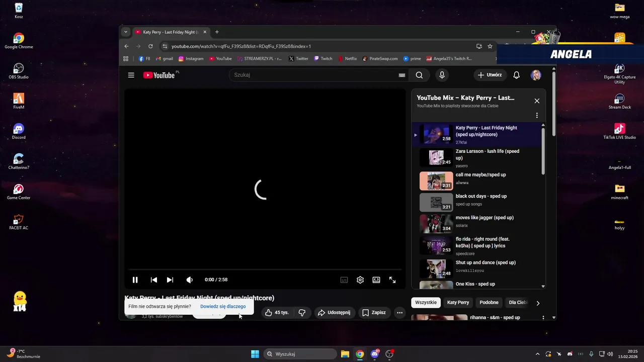The width and height of the screenshot is (644, 362).
Task: Select the Podobne filter chip
Action: pos(489,303)
